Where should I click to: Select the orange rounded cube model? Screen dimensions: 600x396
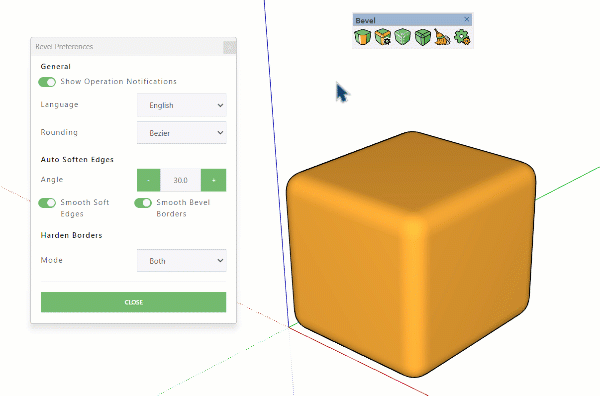pos(411,254)
